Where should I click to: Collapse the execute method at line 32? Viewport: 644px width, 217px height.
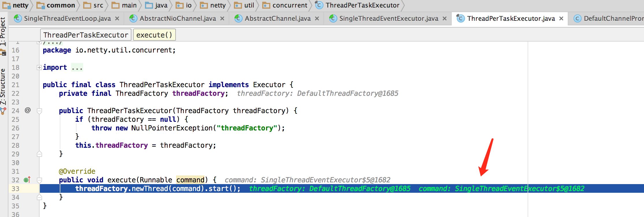40,180
